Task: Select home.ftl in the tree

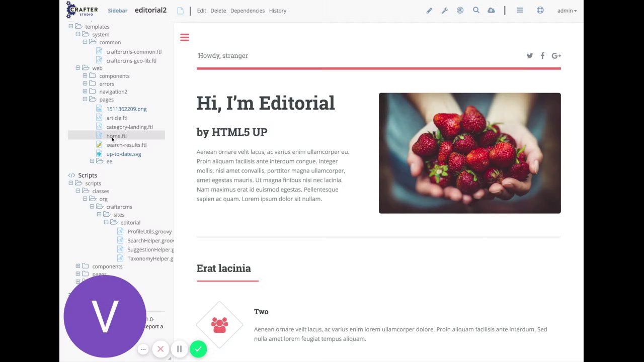Action: 116,136
